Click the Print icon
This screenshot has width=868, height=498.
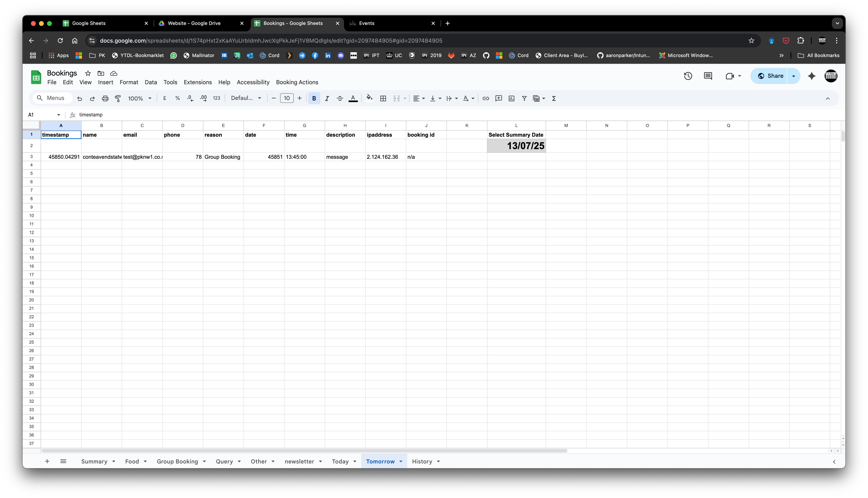105,98
